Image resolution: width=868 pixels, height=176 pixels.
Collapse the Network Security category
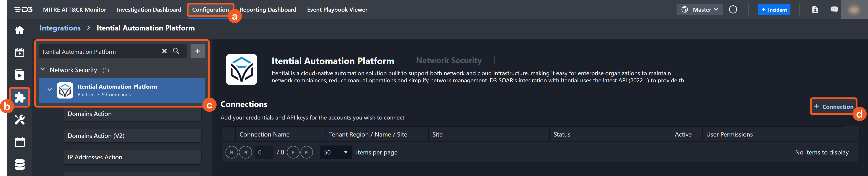point(43,69)
